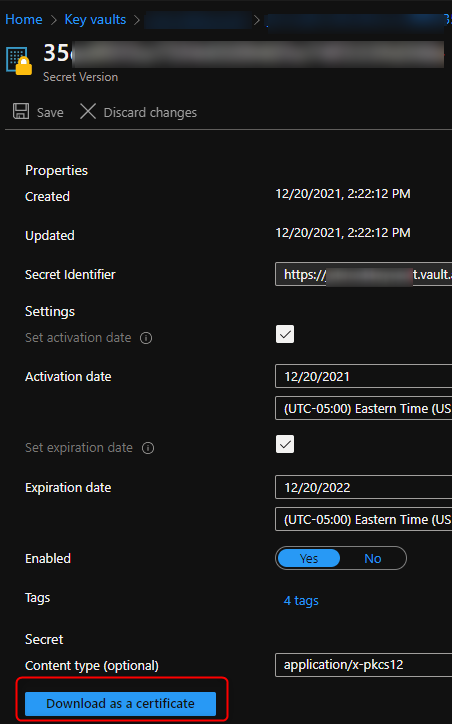
Task: Open the Expiration date time zone dropdown
Action: point(363,519)
